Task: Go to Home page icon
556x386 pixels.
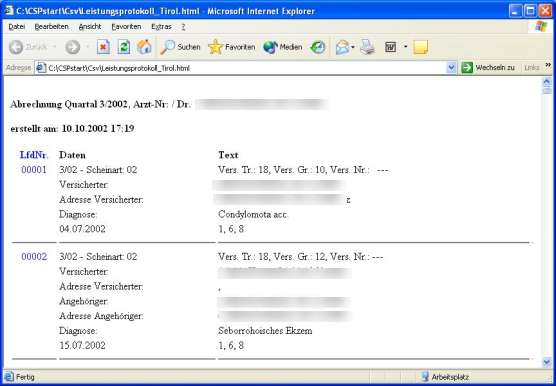Action: 144,47
